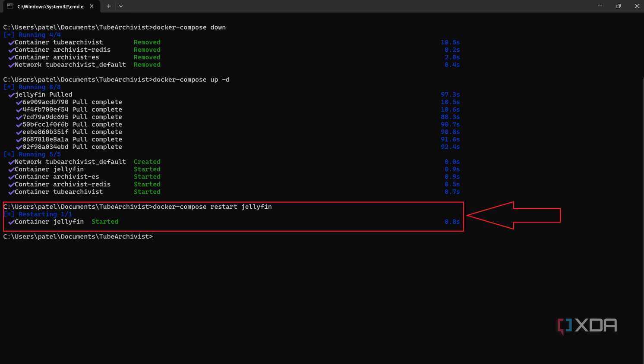Click the 'docker-compose up -d' command text
The image size is (644, 364).
click(x=191, y=80)
